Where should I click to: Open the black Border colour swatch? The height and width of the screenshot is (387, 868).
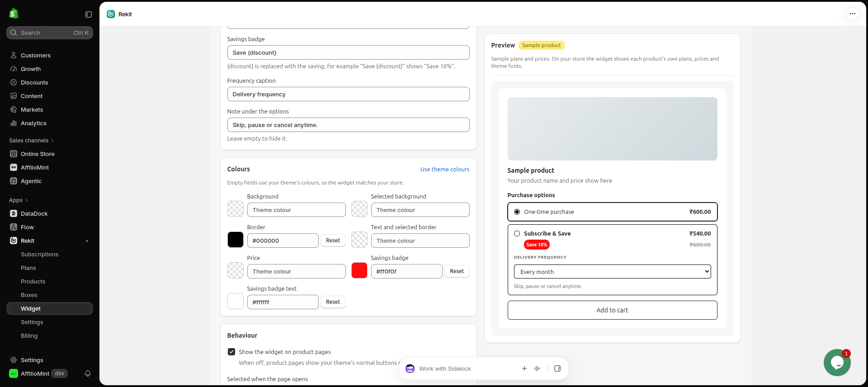click(x=236, y=240)
